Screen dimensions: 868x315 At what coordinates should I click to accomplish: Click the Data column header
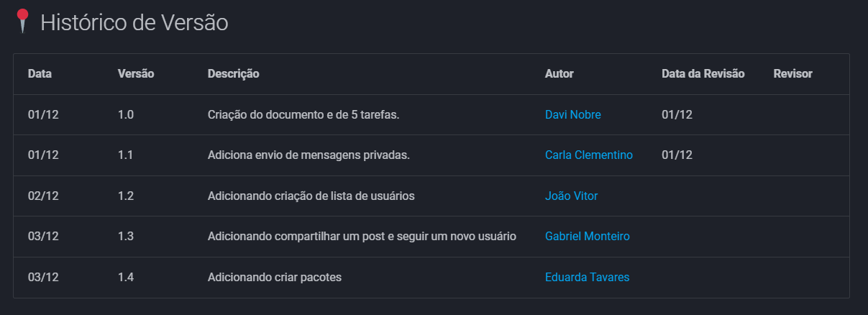40,73
